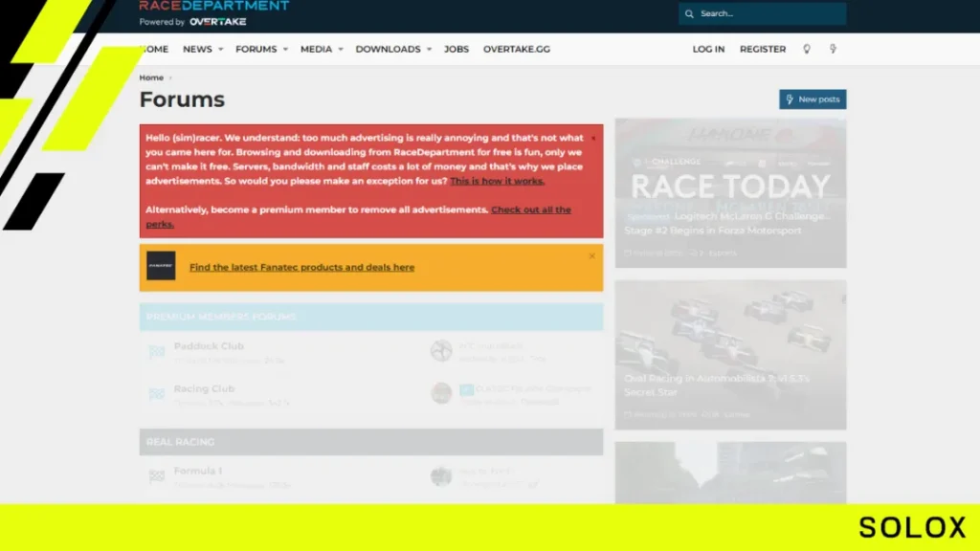Open 'This is how it works' link
980x551 pixels.
click(498, 181)
